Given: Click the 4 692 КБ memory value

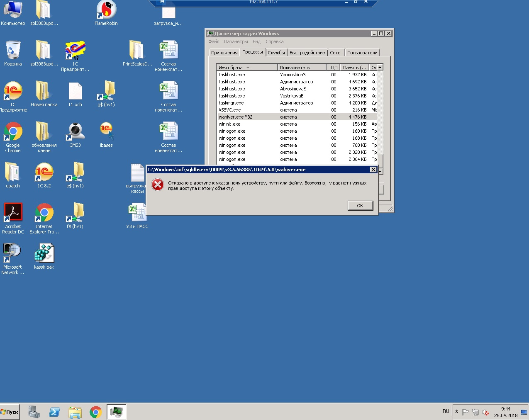Looking at the screenshot, I should (357, 82).
